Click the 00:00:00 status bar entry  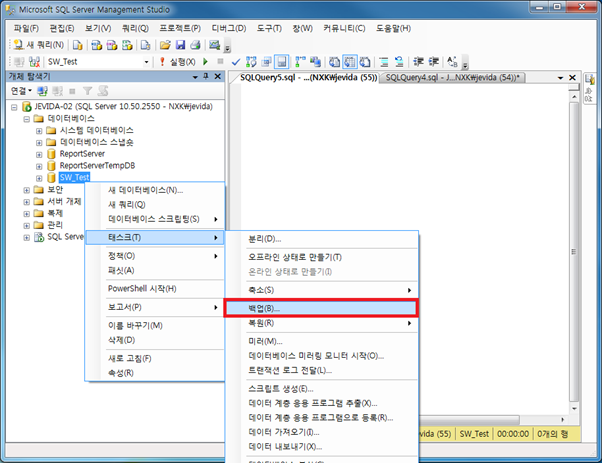(513, 434)
